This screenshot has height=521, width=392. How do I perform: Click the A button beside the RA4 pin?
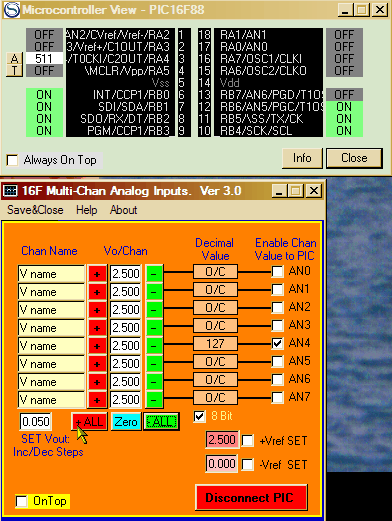14,58
